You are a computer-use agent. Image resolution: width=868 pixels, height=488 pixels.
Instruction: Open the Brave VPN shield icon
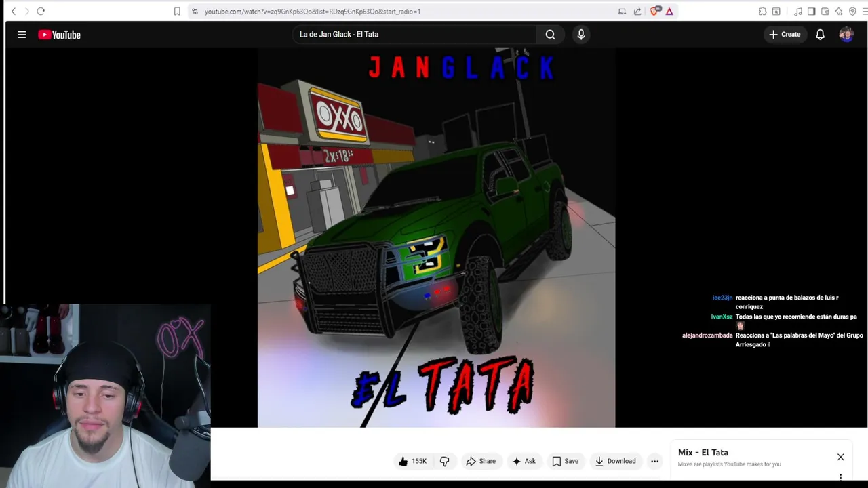[852, 11]
